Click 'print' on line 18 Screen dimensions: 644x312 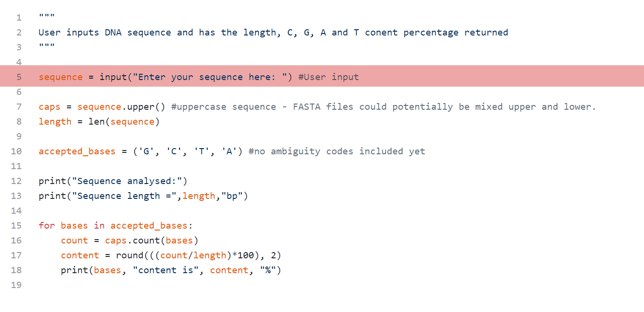[x=74, y=270]
